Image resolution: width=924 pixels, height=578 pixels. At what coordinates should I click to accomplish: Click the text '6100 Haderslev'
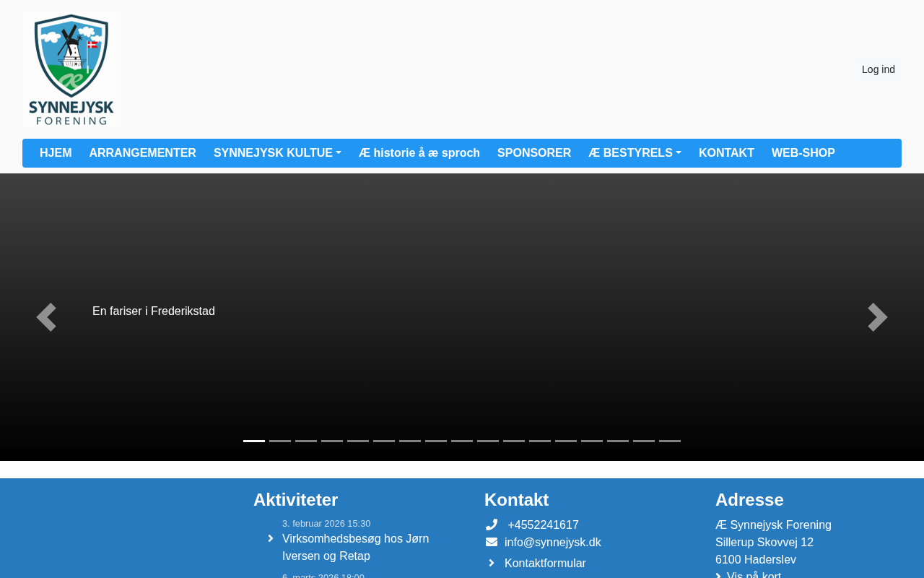point(756,560)
